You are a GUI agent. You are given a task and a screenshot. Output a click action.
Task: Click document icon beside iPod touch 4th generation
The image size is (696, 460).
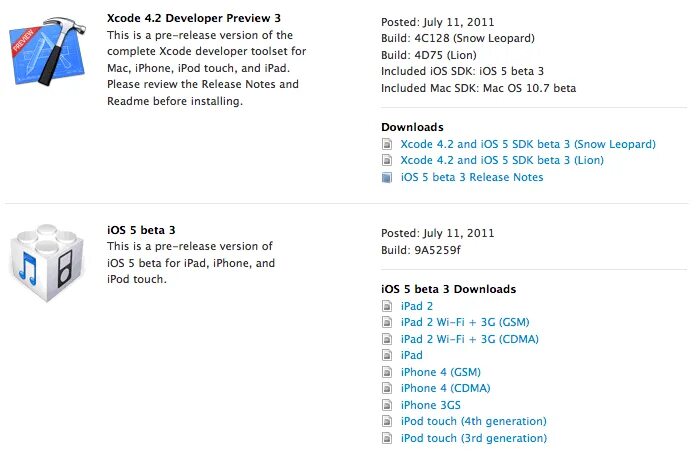387,422
